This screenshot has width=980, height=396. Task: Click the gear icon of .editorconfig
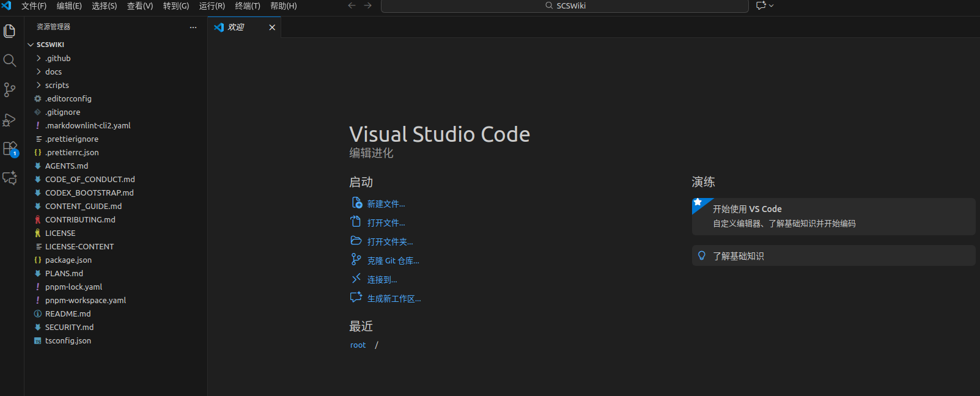point(38,98)
